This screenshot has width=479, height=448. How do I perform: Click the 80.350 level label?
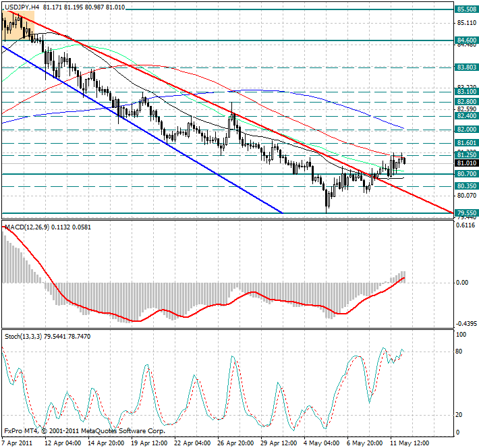[x=466, y=186]
